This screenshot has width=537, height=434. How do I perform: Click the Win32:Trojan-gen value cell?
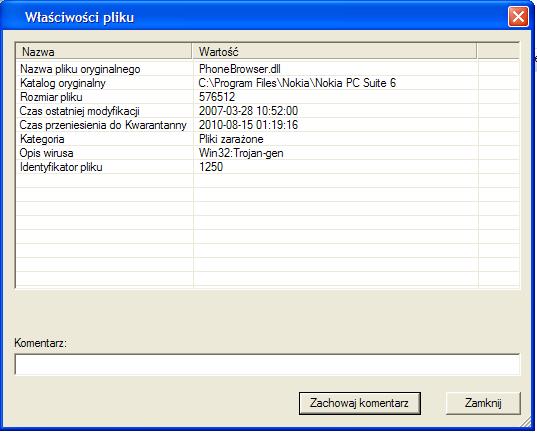tap(241, 153)
